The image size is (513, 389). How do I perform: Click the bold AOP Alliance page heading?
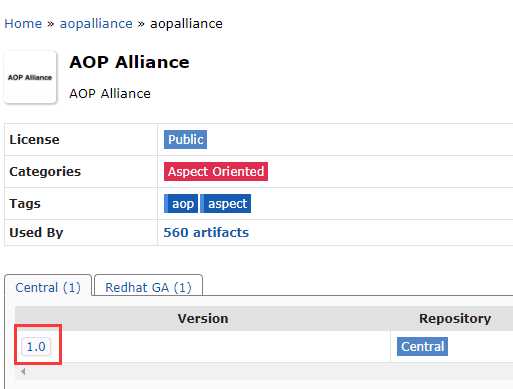tap(129, 62)
